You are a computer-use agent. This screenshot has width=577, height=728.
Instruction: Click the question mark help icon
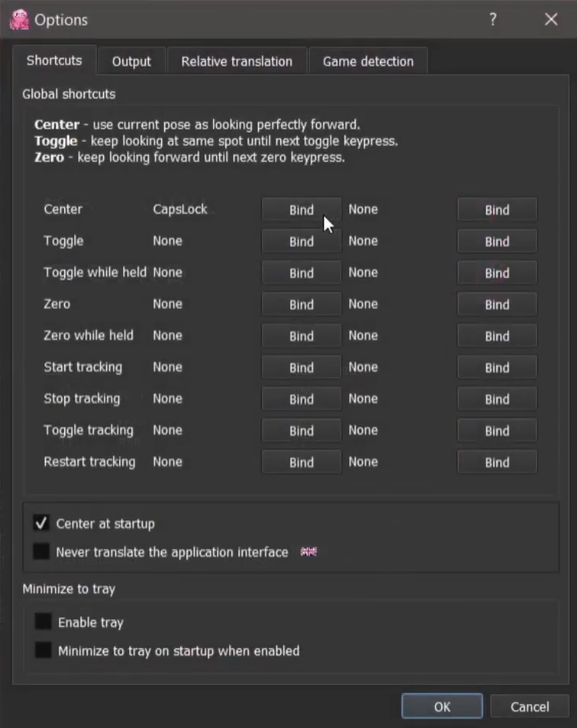493,19
